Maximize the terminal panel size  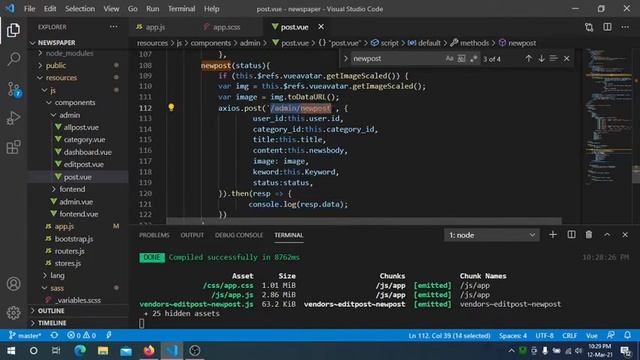pos(607,235)
